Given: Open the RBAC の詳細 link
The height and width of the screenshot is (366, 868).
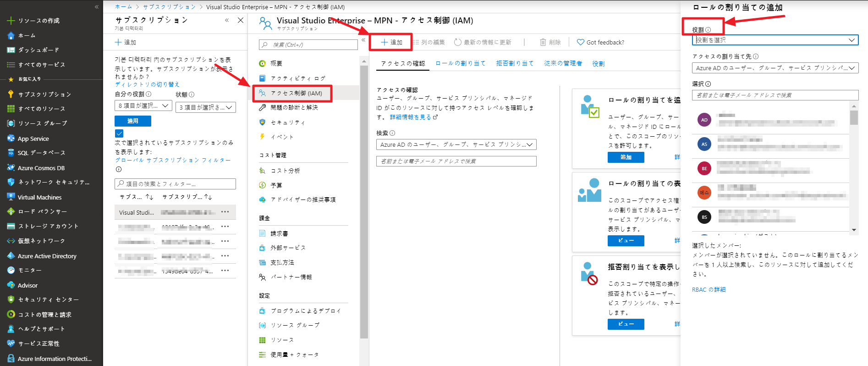Looking at the screenshot, I should pos(709,289).
